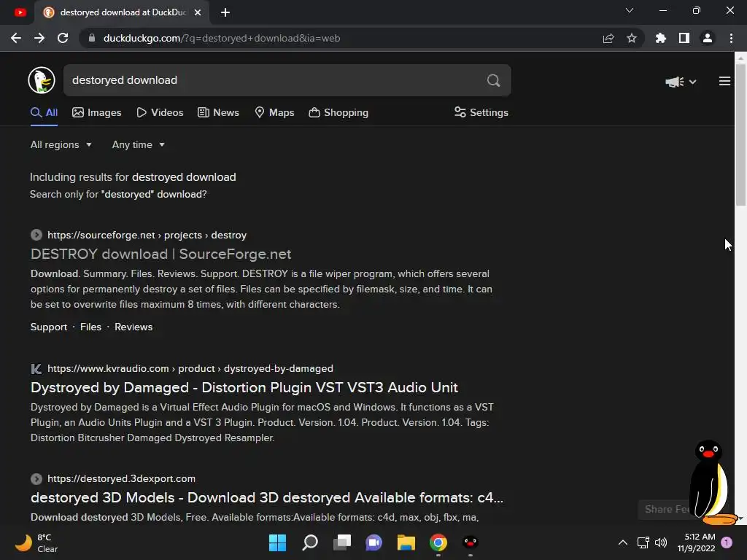Viewport: 747px width, 560px height.
Task: Open the hamburger menu icon
Action: [724, 82]
